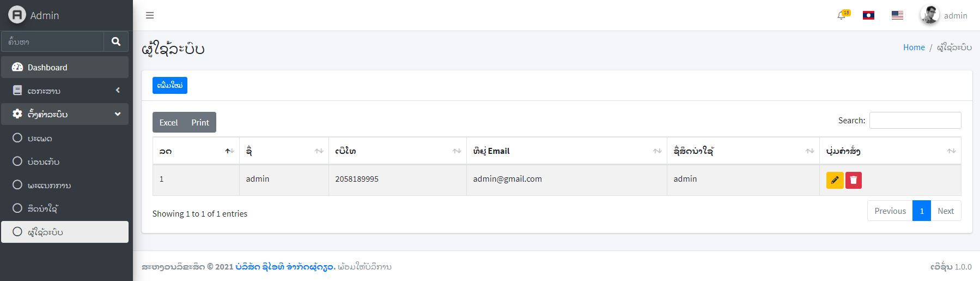Screen dimensions: 980x281
Task: Click the sidebar search magnifier button
Action: click(116, 41)
